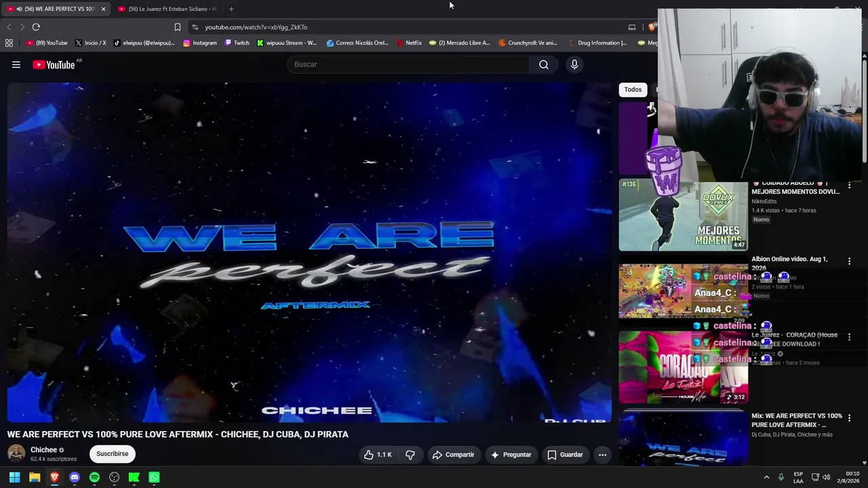This screenshot has width=868, height=488.
Task: Open options for Albion Online video
Action: tap(849, 261)
